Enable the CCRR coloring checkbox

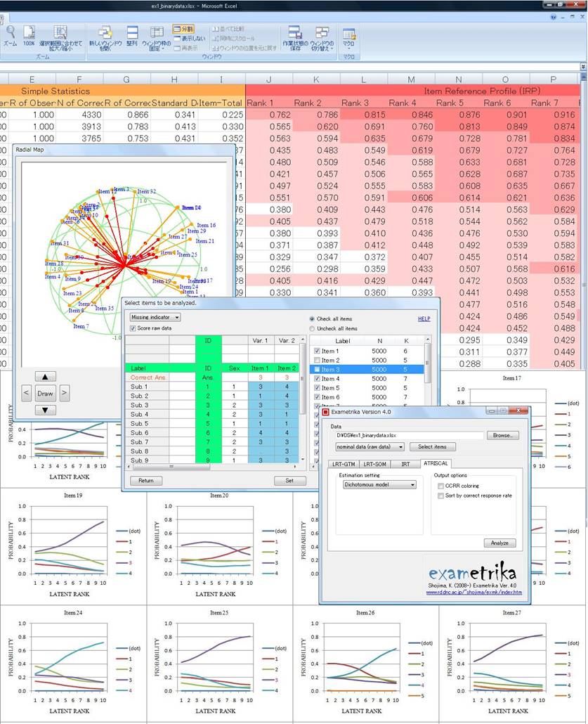tap(440, 486)
